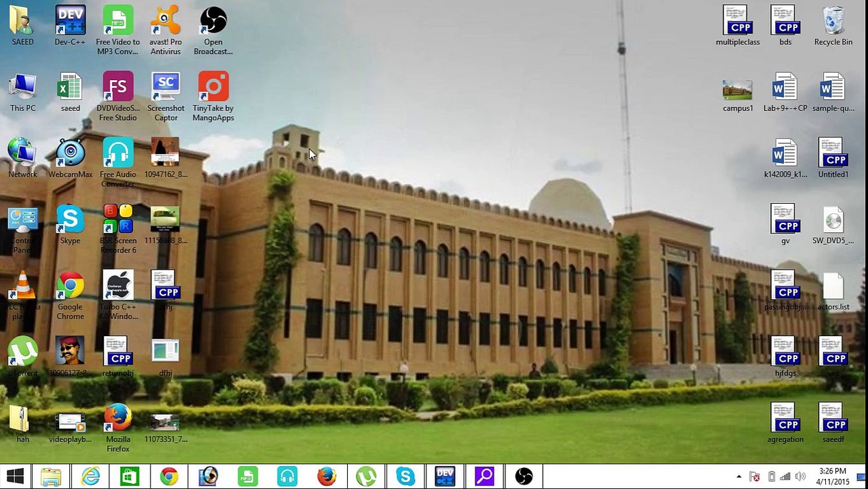Open Chrome from the taskbar

169,476
